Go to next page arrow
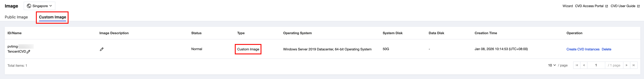644x79 pixels. [x=626, y=65]
